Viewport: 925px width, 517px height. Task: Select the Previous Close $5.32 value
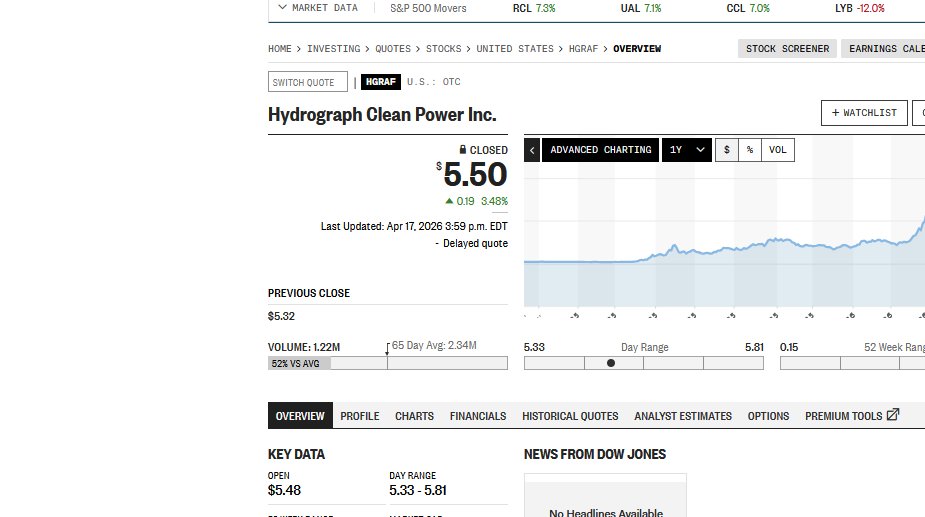coord(281,316)
